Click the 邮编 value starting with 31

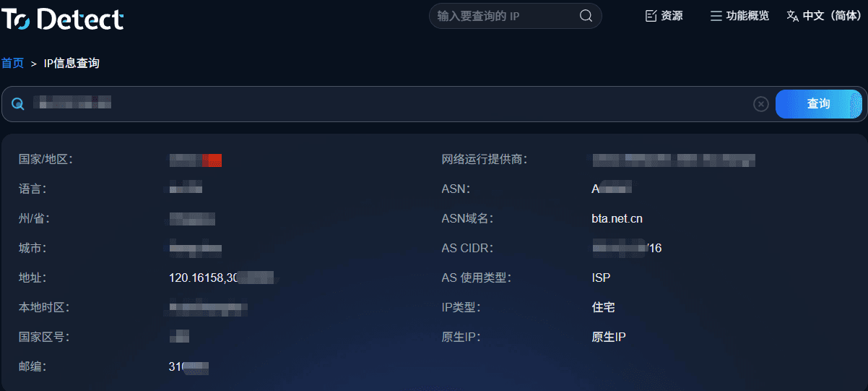pos(188,366)
